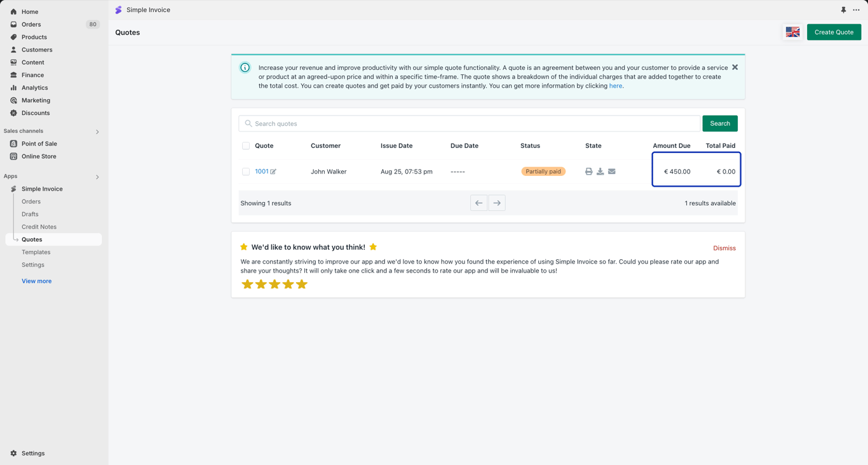
Task: Check the box for quote 1001
Action: (246, 172)
